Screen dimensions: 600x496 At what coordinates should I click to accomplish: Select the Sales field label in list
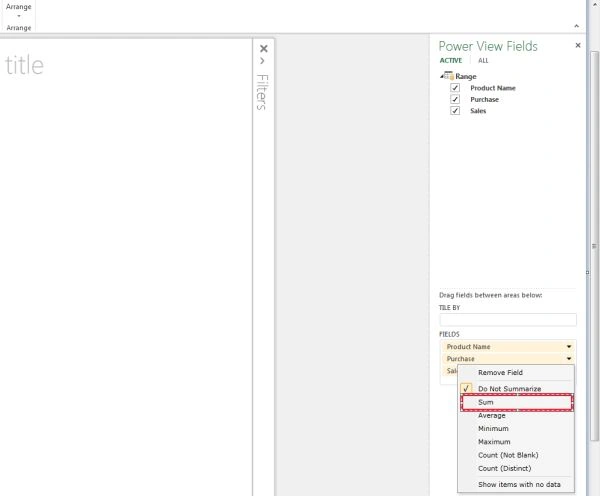[x=478, y=111]
